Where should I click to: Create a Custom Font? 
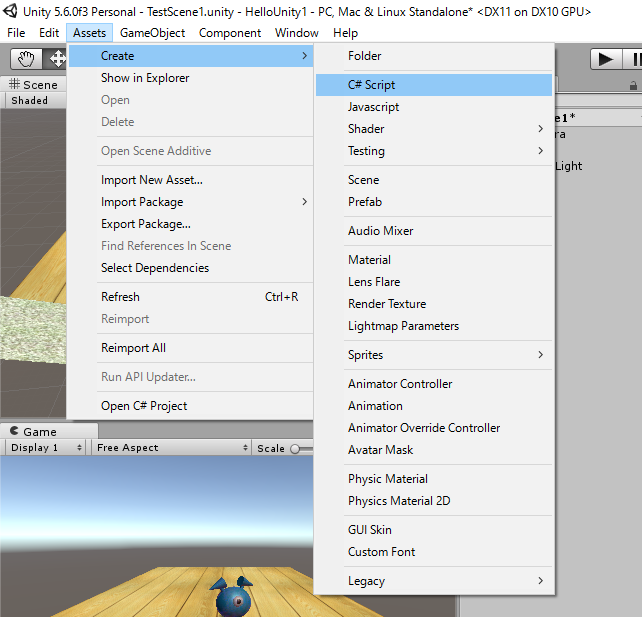[434, 552]
